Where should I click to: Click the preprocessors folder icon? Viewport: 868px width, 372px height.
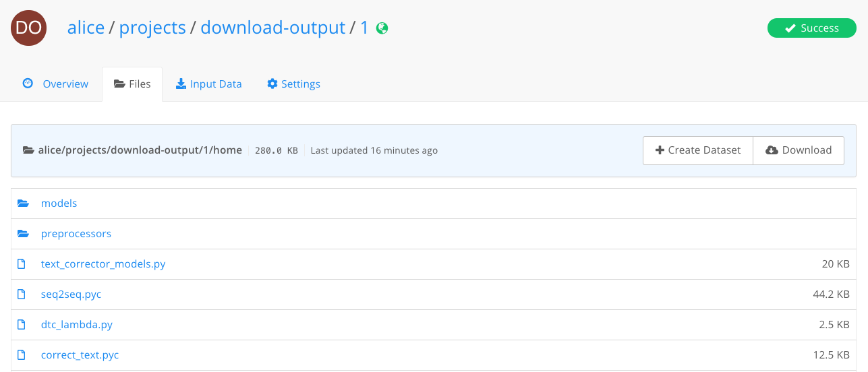[24, 234]
